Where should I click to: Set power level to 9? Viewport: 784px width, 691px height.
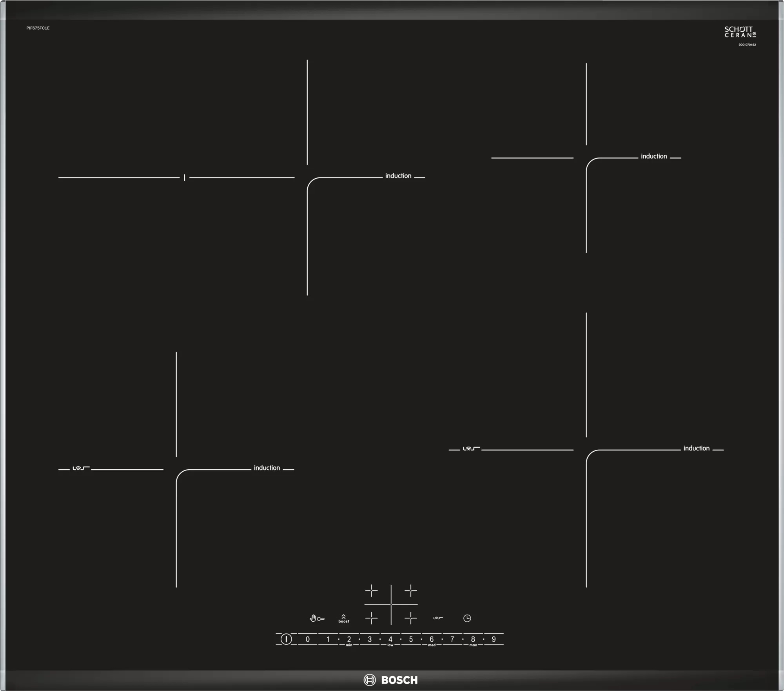point(494,639)
